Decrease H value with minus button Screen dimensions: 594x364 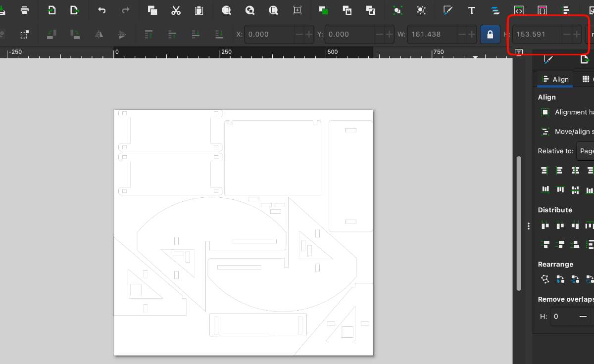click(x=567, y=34)
